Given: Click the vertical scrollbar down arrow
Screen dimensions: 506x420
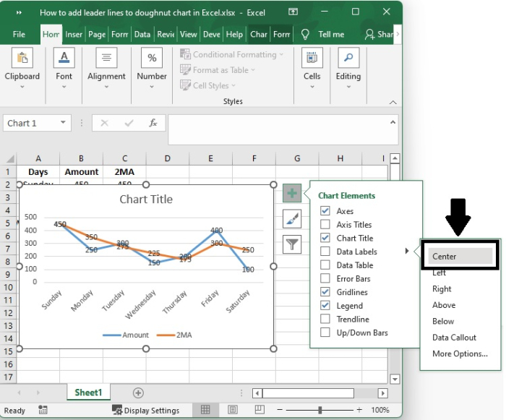Looking at the screenshot, I should point(395,379).
